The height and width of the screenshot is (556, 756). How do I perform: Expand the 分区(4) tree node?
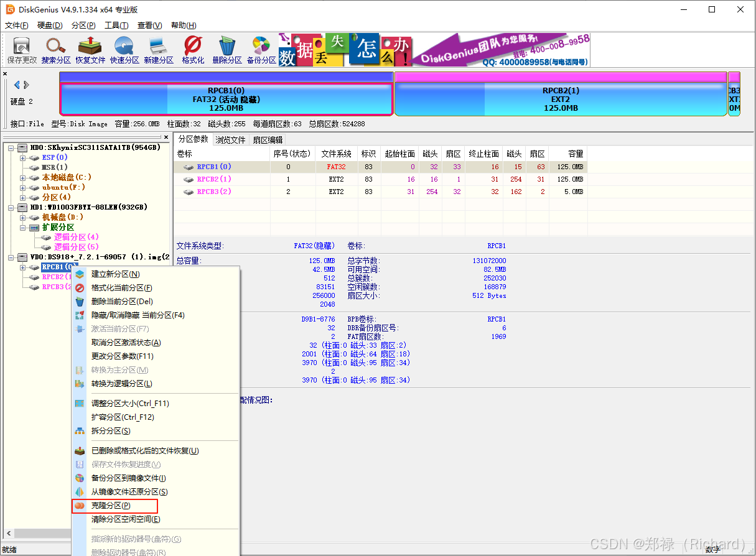tap(23, 197)
